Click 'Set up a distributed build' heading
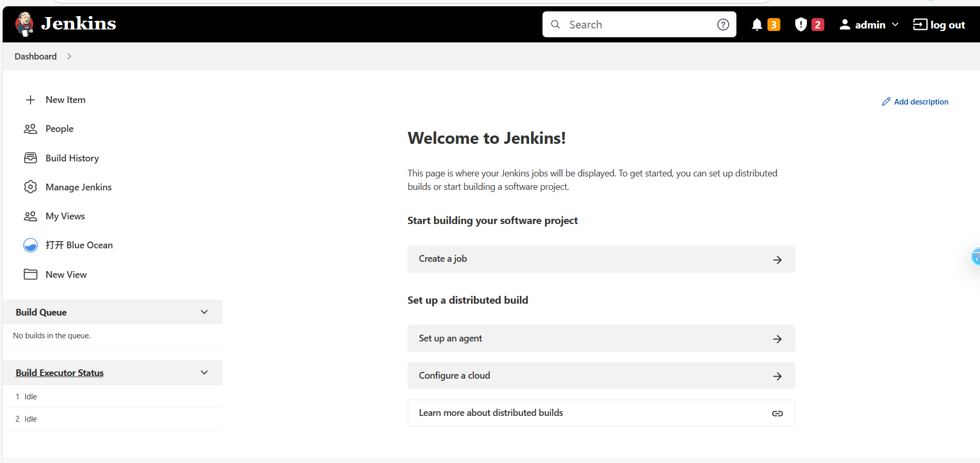980x463 pixels. (x=468, y=300)
